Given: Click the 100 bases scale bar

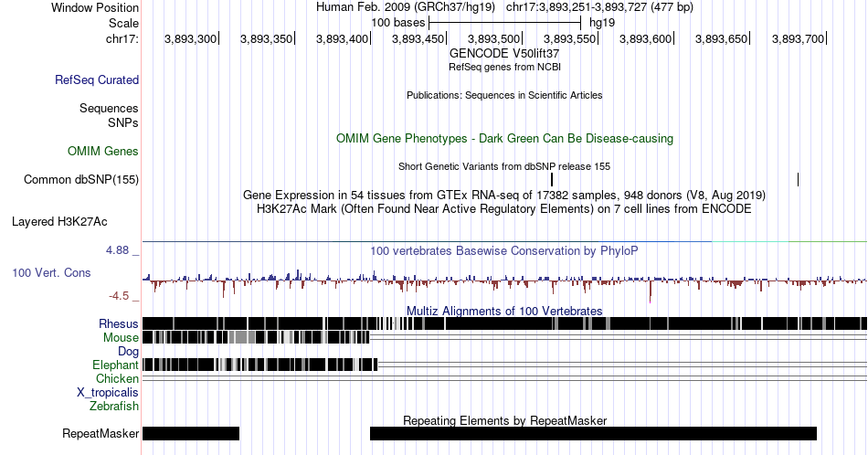Looking at the screenshot, I should 504,23.
